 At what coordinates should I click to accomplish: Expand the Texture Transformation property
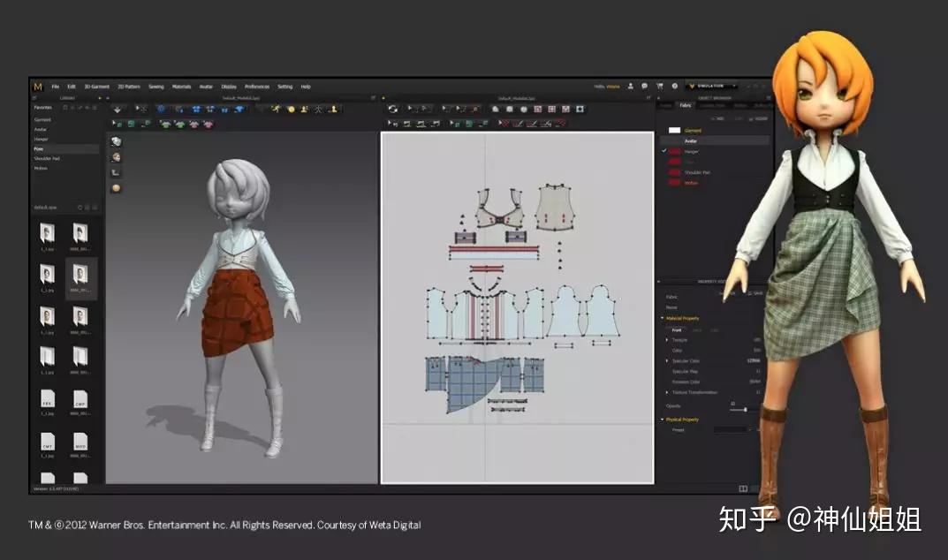(667, 392)
